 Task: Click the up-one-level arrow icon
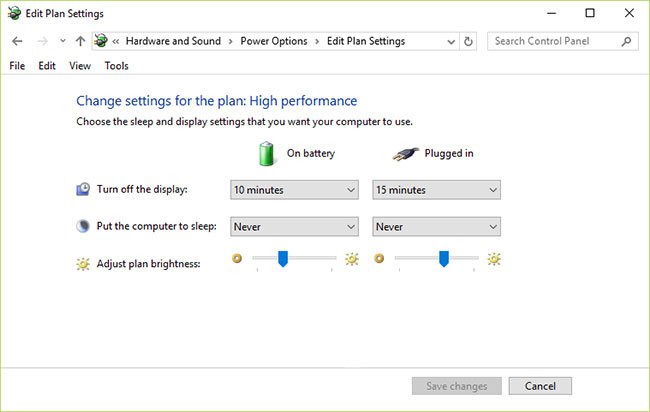point(80,41)
